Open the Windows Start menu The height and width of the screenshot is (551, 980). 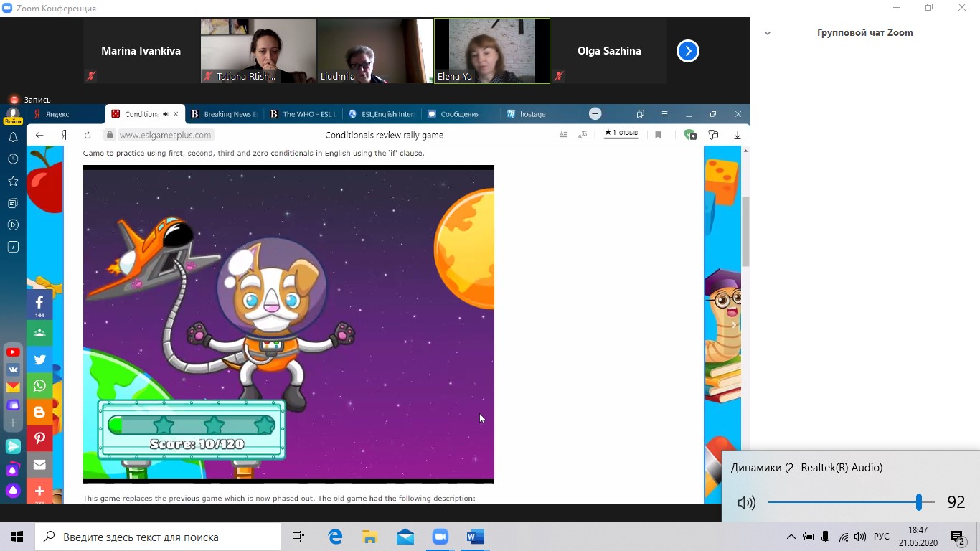pyautogui.click(x=17, y=537)
